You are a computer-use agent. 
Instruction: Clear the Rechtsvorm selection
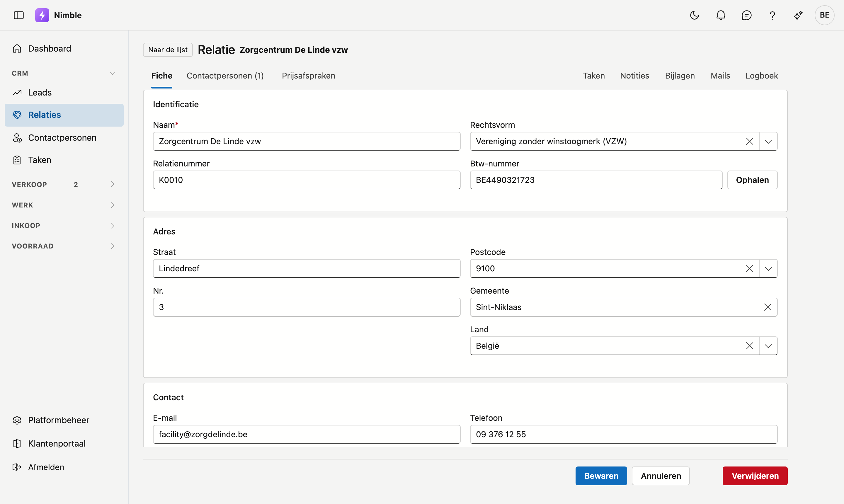pyautogui.click(x=749, y=141)
